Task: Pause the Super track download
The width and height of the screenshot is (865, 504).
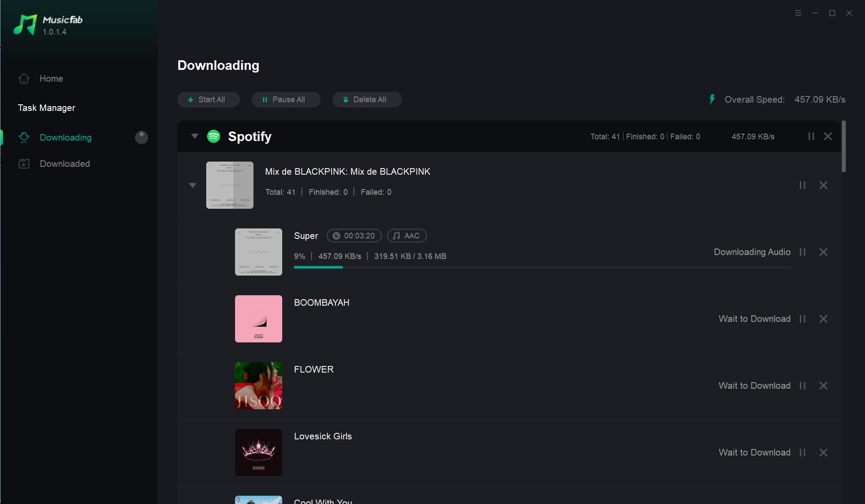Action: (803, 252)
